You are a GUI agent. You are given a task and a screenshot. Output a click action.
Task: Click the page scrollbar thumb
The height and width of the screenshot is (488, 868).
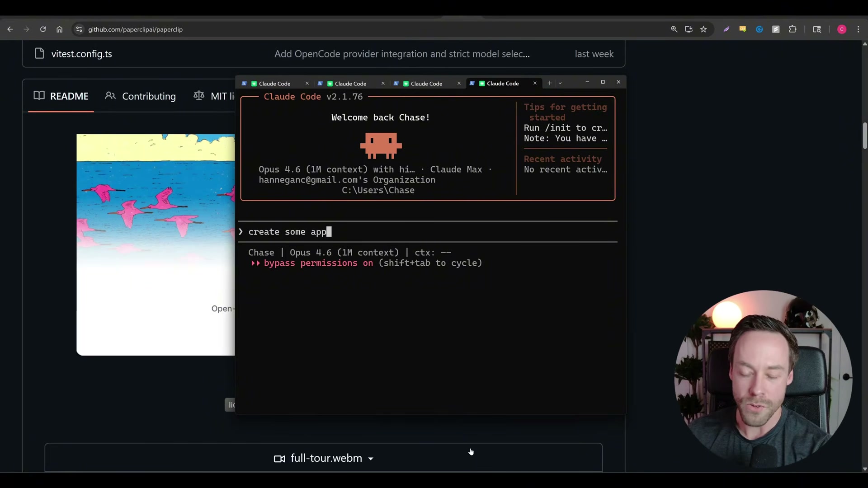(x=864, y=136)
